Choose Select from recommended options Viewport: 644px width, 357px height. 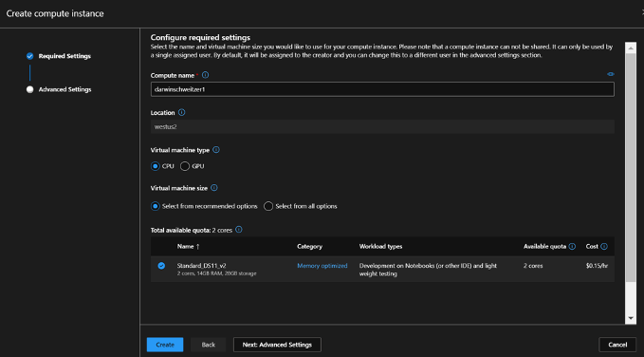(x=156, y=206)
